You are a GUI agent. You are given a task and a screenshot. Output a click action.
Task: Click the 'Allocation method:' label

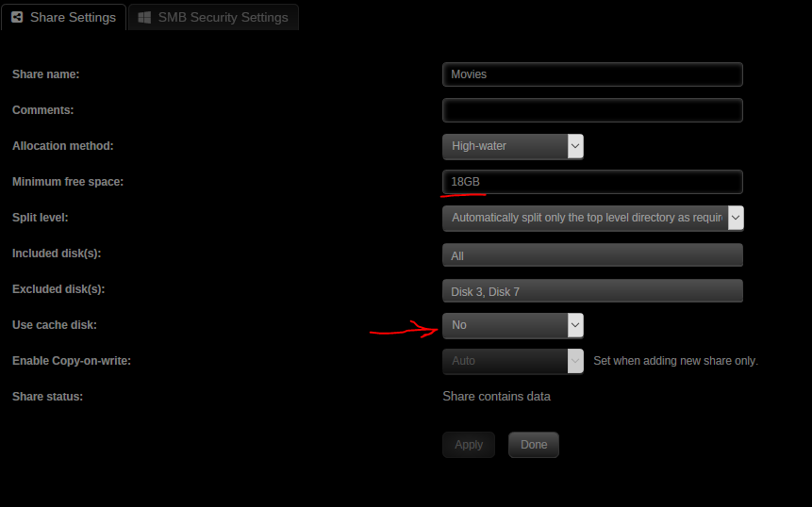62,146
